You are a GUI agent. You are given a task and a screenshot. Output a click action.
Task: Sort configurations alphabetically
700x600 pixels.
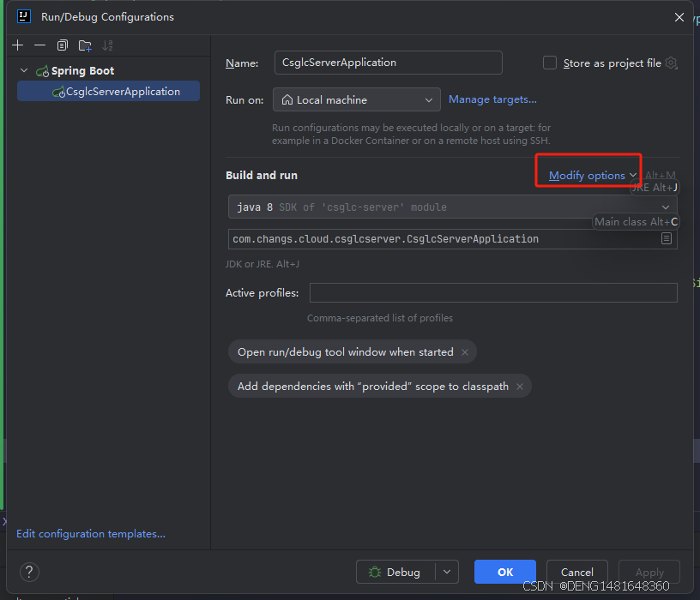[107, 45]
